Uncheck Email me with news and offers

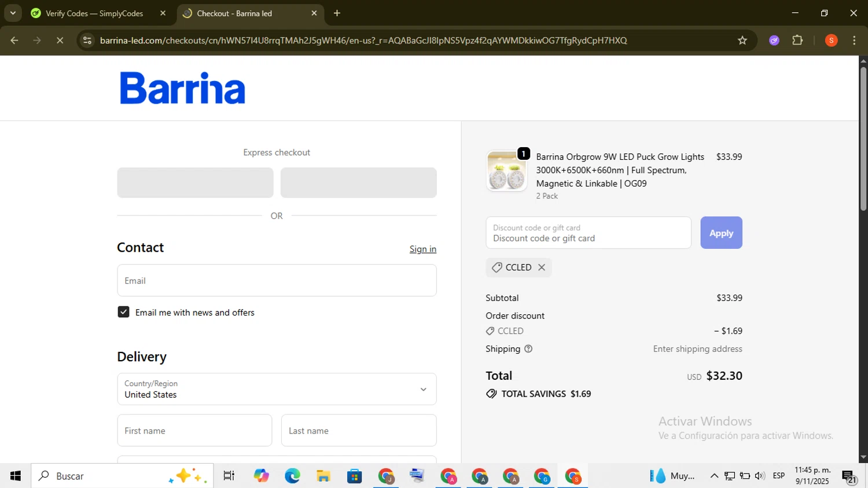tap(123, 312)
